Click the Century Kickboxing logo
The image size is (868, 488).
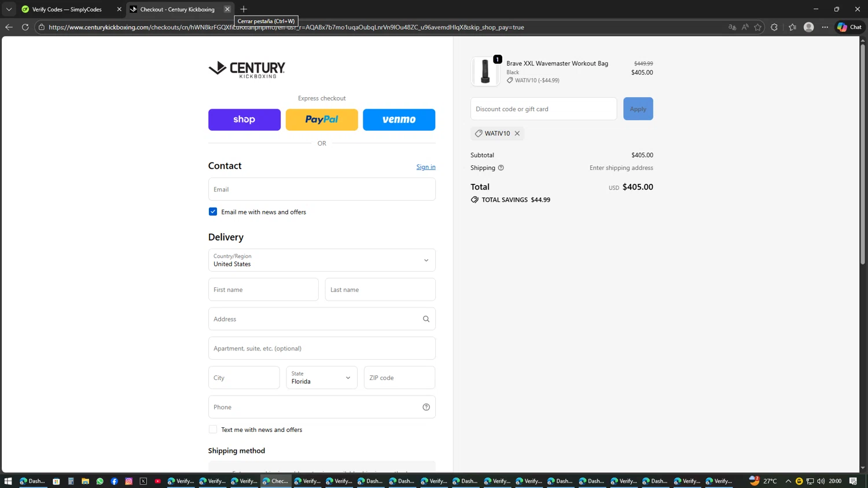[247, 69]
